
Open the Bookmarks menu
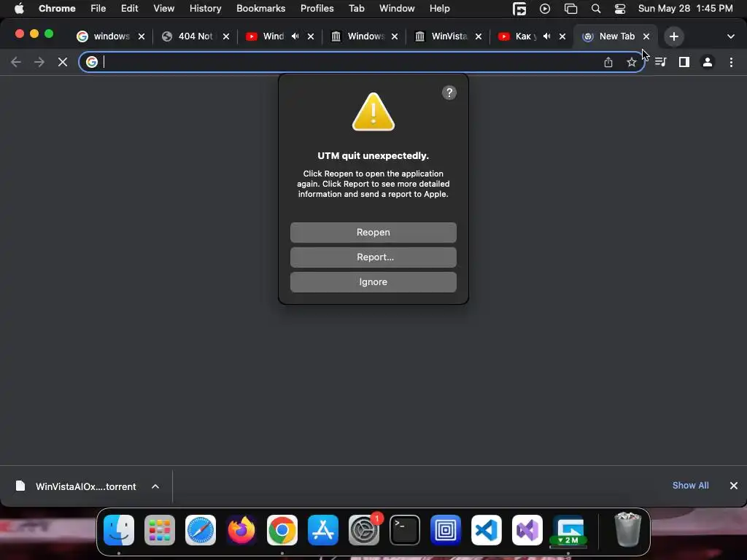(260, 9)
